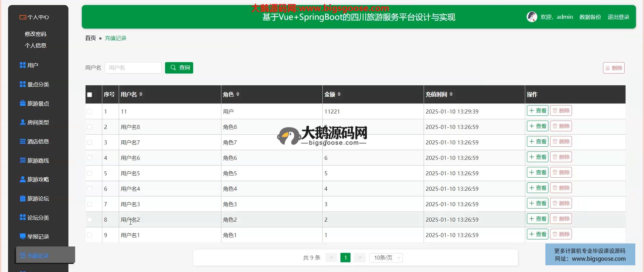The height and width of the screenshot is (272, 644).
Task: Click 查看 button for row 用户名6
Action: [537, 157]
